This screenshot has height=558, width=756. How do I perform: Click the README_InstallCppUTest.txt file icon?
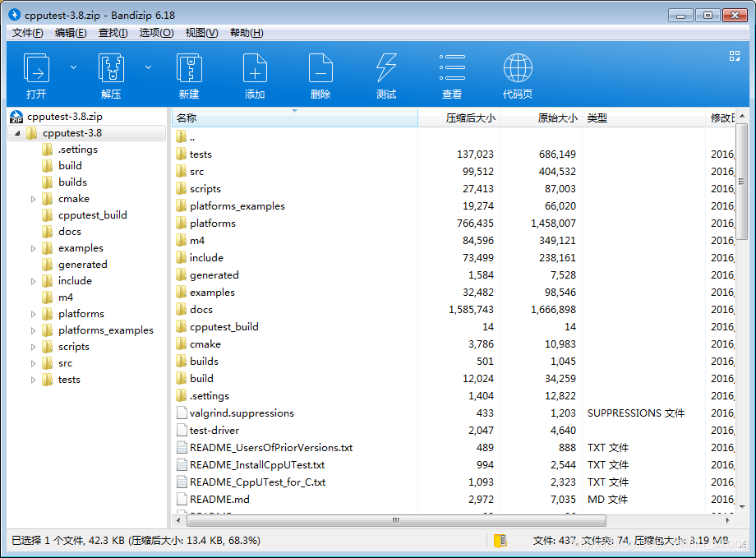coord(182,465)
